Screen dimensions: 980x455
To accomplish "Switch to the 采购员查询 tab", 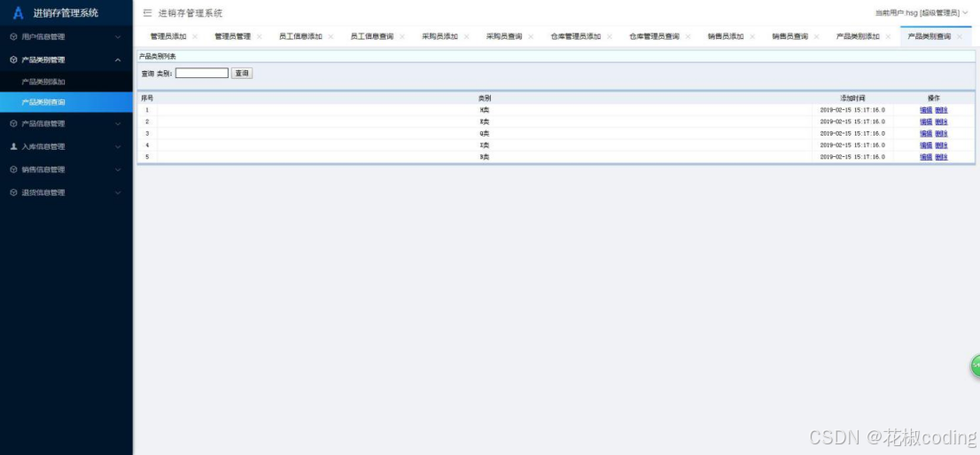I will click(504, 36).
